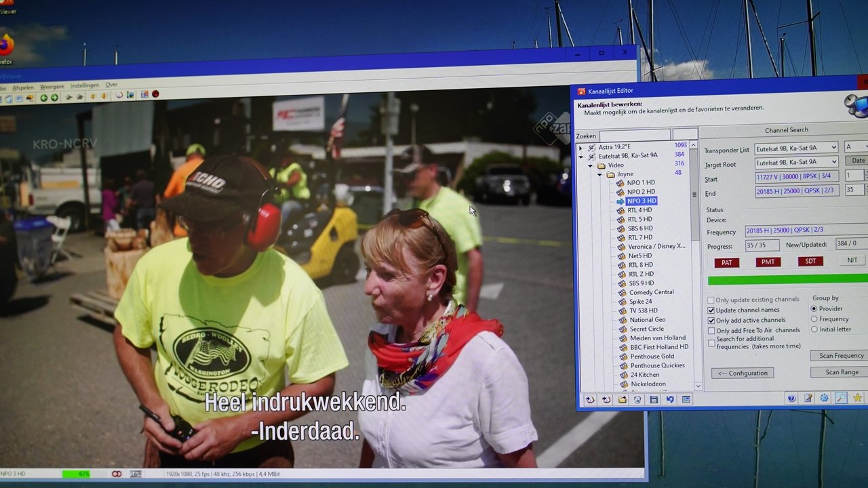Open the magnifier channel search icon
Image resolution: width=868 pixels, height=488 pixels.
coord(841,399)
